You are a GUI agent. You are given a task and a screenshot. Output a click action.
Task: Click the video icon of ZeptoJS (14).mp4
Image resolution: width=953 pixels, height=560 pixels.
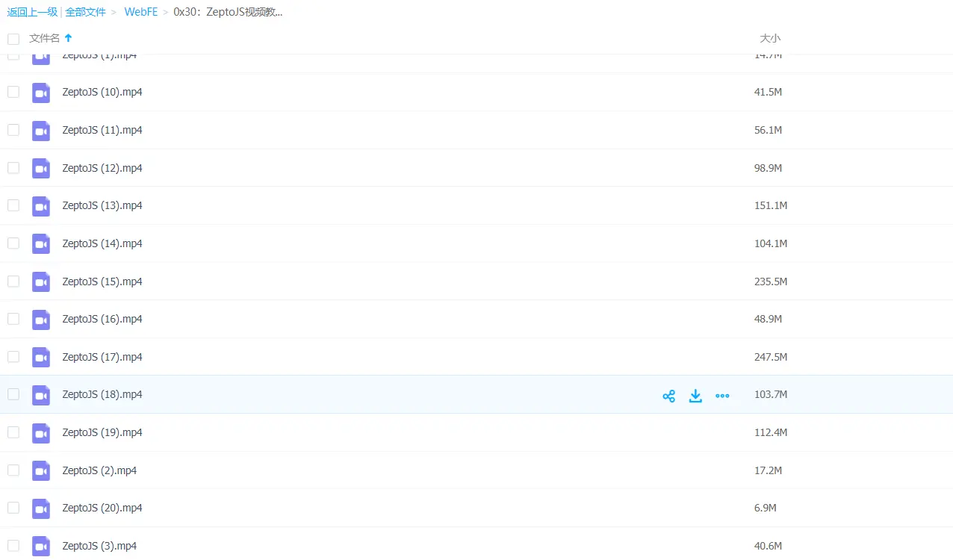pos(41,243)
